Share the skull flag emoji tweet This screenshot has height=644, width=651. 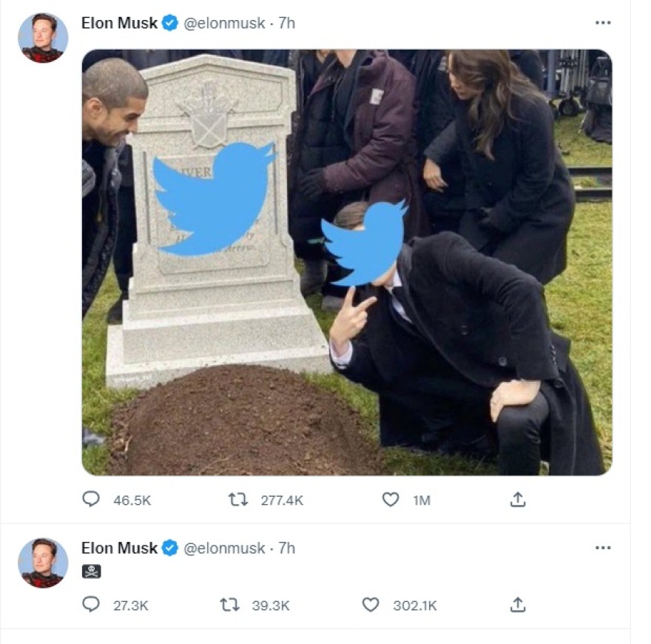(x=518, y=605)
